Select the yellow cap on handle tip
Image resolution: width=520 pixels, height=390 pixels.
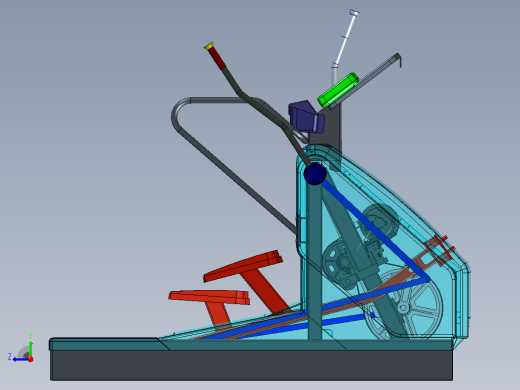click(x=209, y=46)
